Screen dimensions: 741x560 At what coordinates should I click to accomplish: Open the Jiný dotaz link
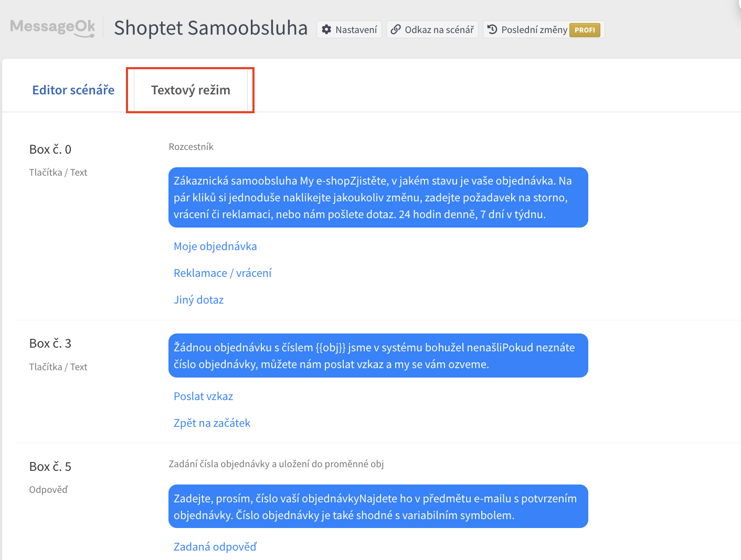pyautogui.click(x=198, y=300)
